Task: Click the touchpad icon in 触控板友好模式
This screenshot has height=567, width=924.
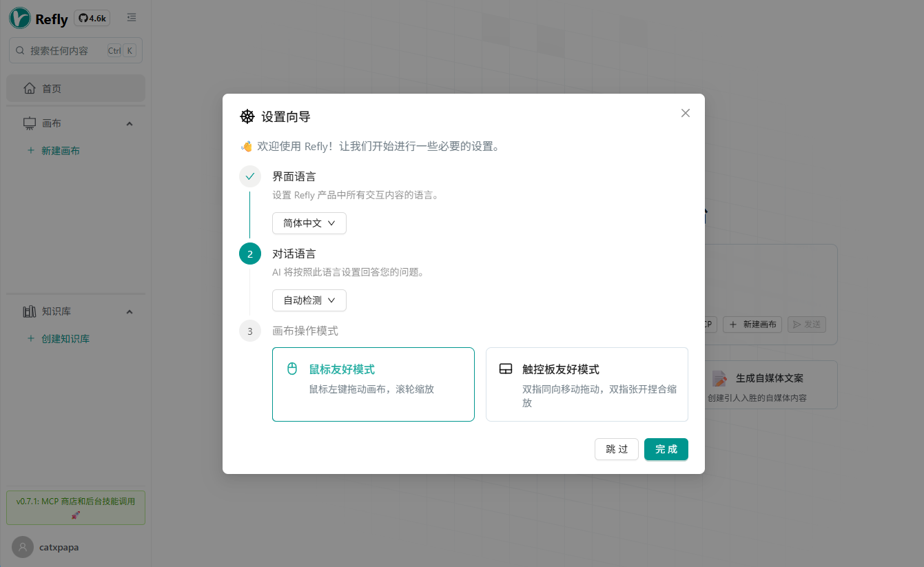Action: coord(506,369)
